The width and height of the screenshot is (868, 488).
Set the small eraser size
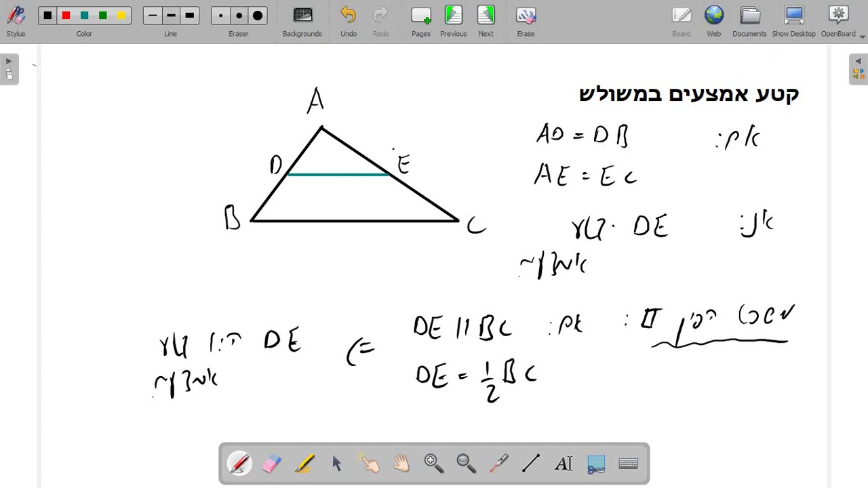click(x=220, y=16)
